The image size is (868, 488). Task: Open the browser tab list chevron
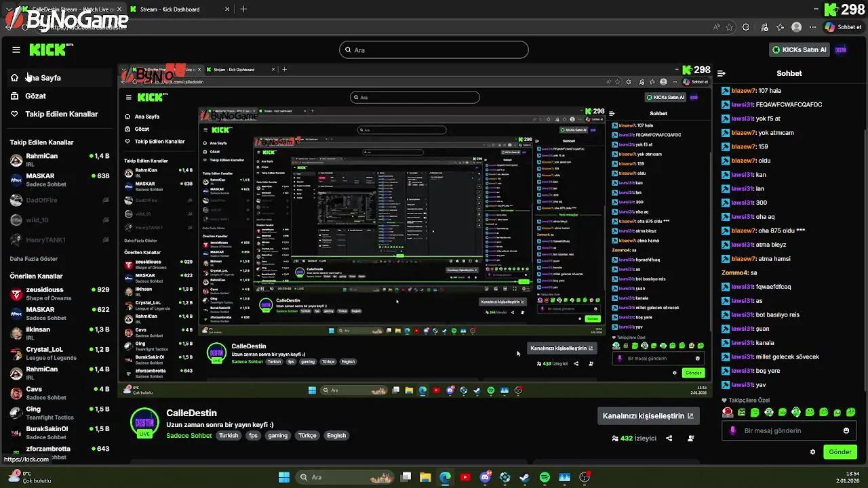click(x=8, y=9)
